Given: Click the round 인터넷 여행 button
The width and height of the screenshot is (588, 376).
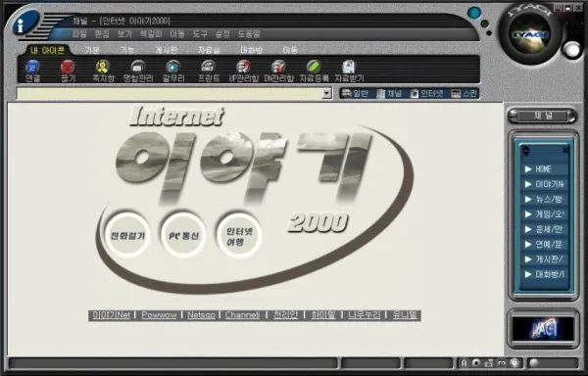Looking at the screenshot, I should click(x=239, y=235).
